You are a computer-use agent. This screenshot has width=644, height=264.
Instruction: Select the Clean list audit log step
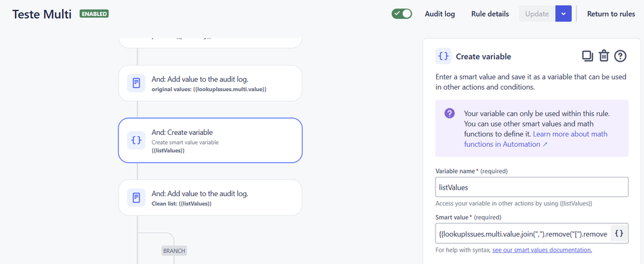(210, 198)
